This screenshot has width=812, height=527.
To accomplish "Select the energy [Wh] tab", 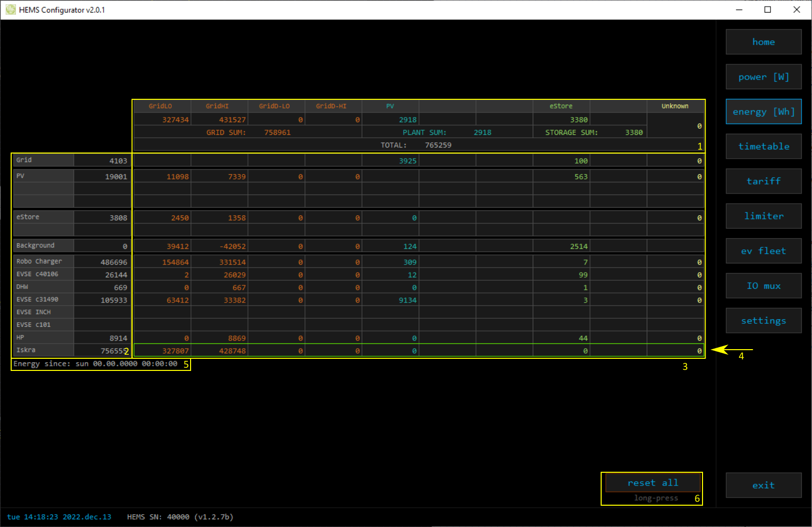I will [763, 112].
